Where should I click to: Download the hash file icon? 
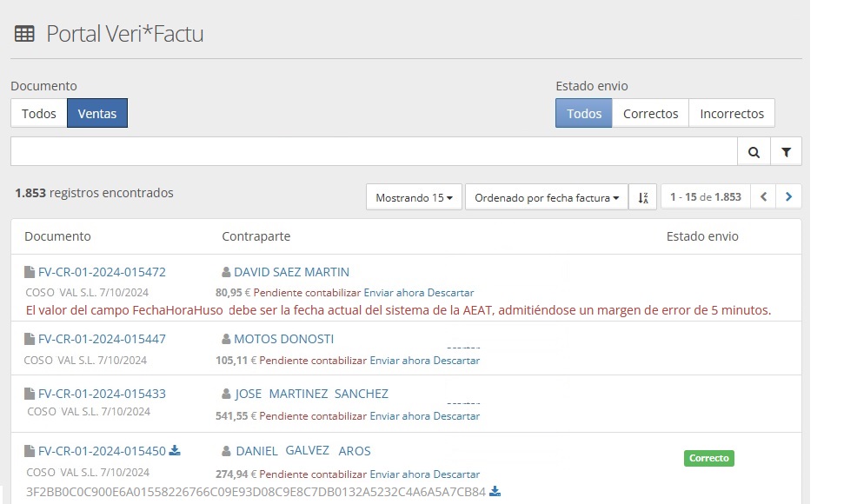coord(495,492)
